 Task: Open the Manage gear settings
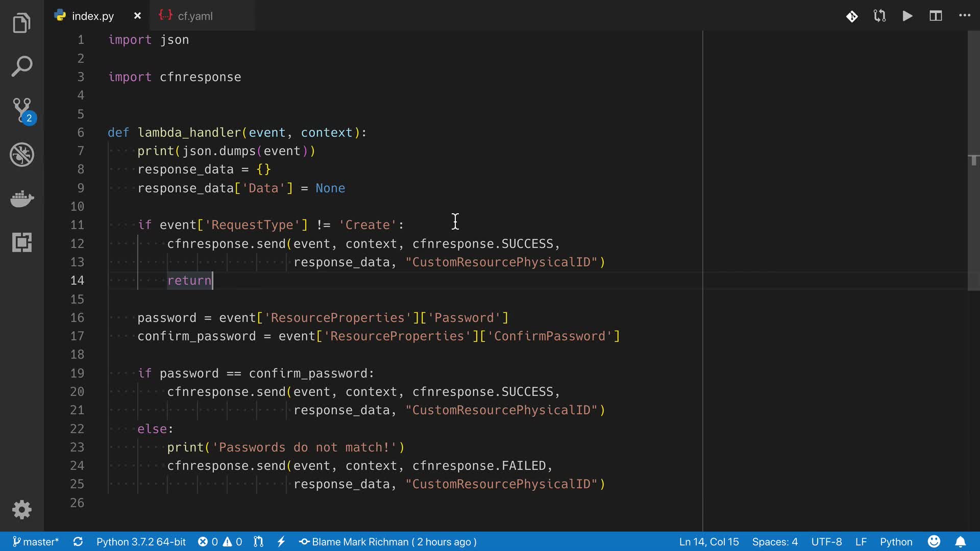pyautogui.click(x=21, y=509)
